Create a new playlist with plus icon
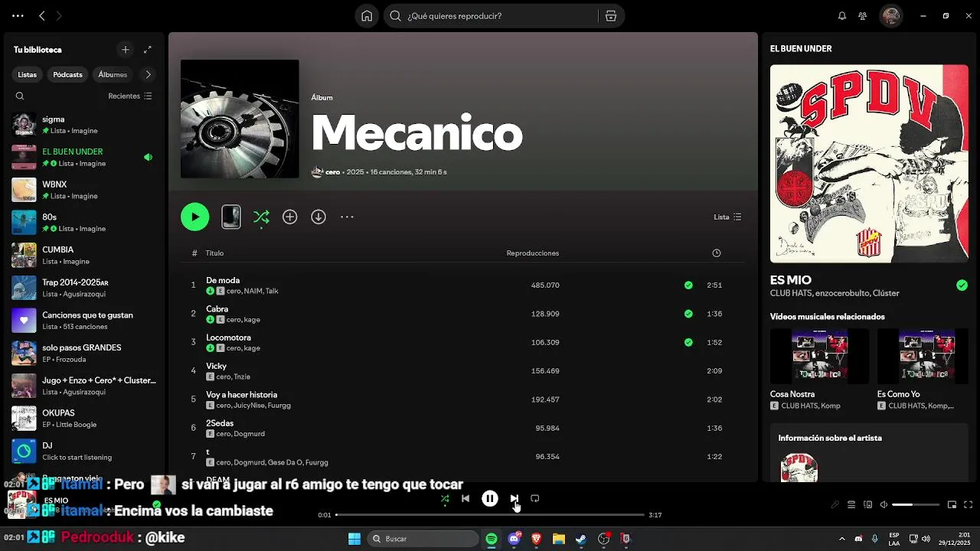Screen dimensions: 980x551 point(126,50)
